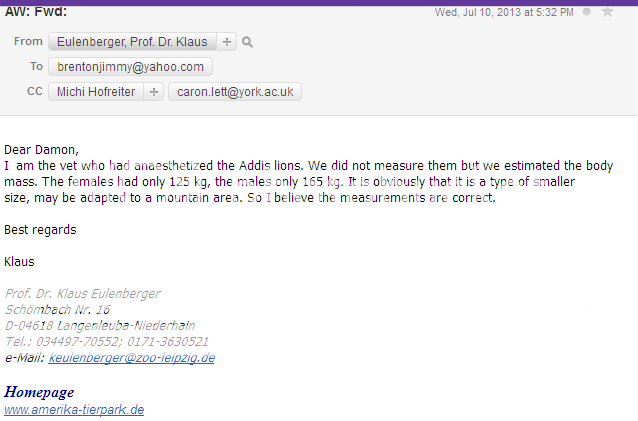Click the Homepage heading in signature
Screen dimensions: 638x421
(x=39, y=391)
